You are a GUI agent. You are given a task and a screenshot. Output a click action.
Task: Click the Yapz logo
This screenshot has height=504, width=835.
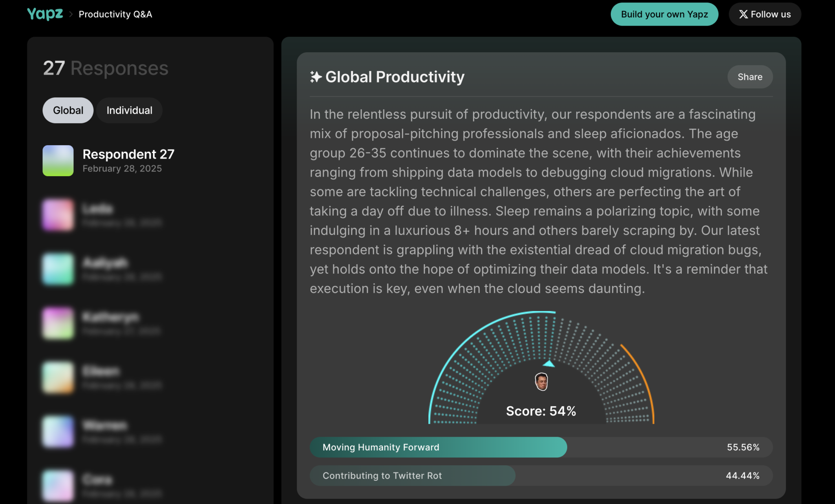[x=45, y=14]
